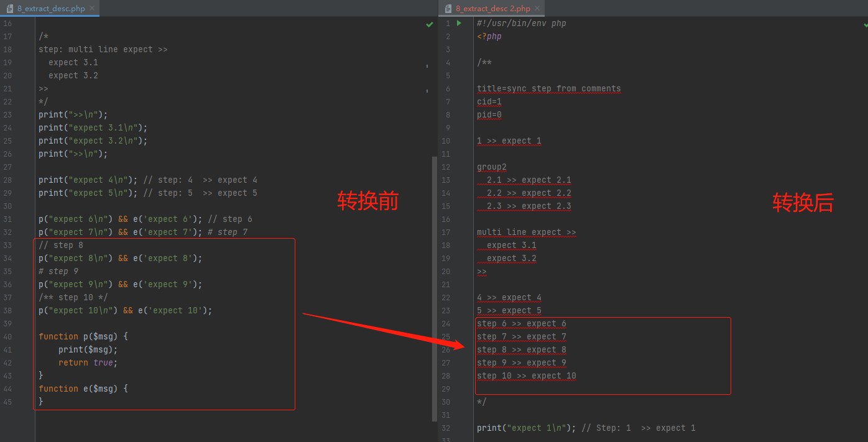Click the file icon on 8_extract_desc 2.php tab
Screen dimensions: 868x442
tap(448, 8)
